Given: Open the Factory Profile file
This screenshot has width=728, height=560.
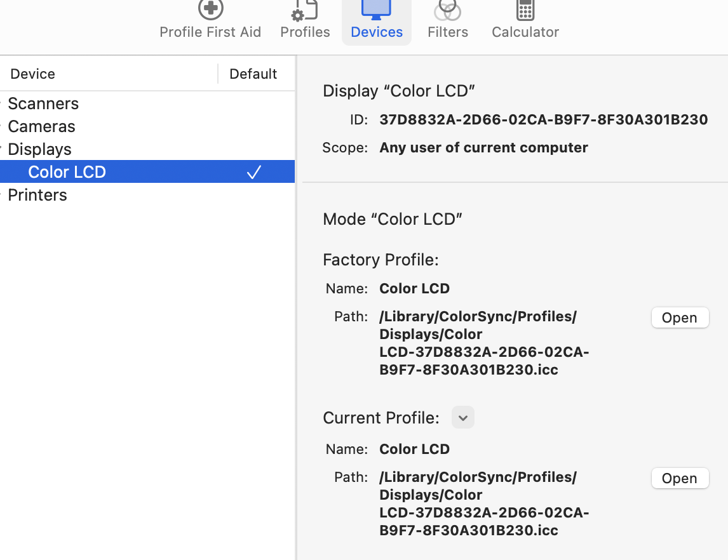Looking at the screenshot, I should coord(680,317).
